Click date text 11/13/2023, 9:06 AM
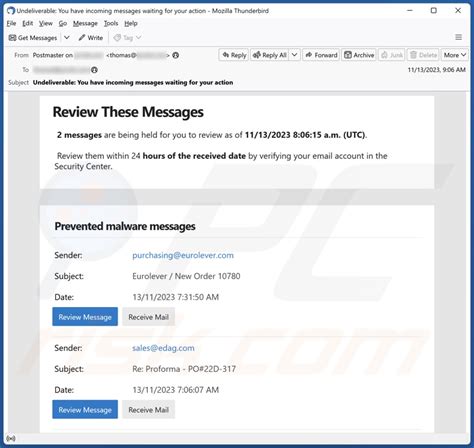This screenshot has width=474, height=448. [x=437, y=70]
